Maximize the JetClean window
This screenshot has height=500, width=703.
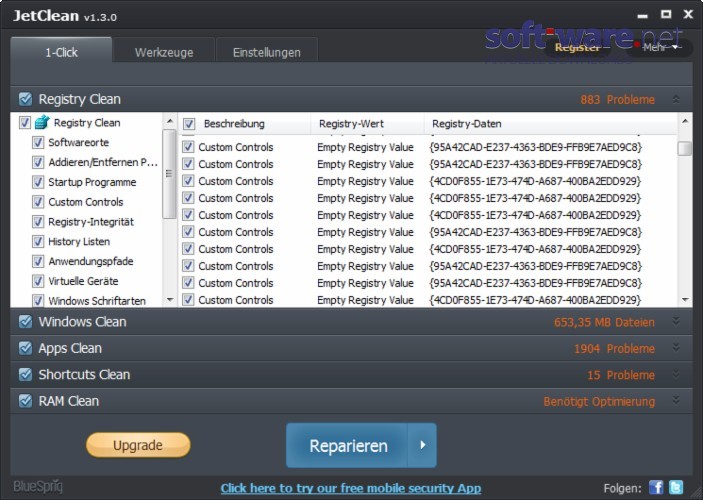666,14
